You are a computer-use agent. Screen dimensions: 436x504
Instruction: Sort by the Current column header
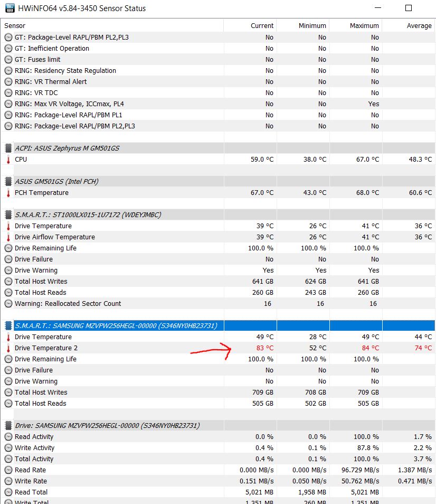(x=250, y=26)
